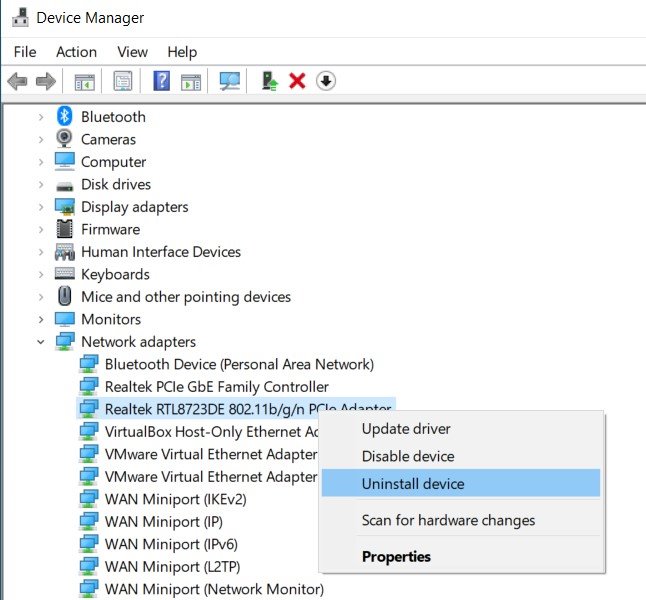This screenshot has height=600, width=646.
Task: Select WAN Miniport (IKEv2)
Action: pos(176,499)
